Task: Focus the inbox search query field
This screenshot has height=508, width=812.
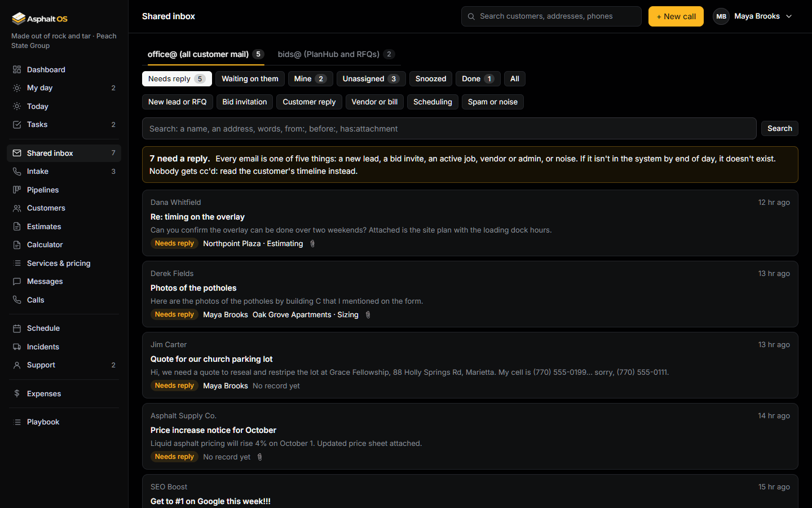Action: tap(449, 129)
